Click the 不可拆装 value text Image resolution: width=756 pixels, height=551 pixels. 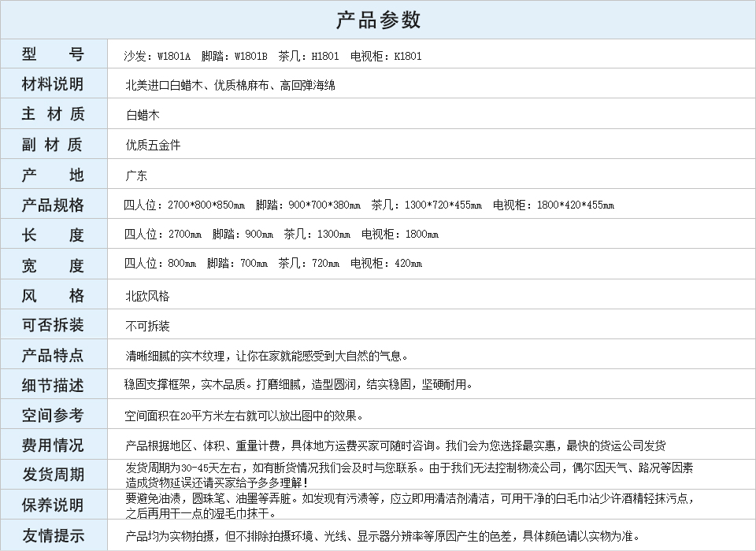click(x=147, y=326)
